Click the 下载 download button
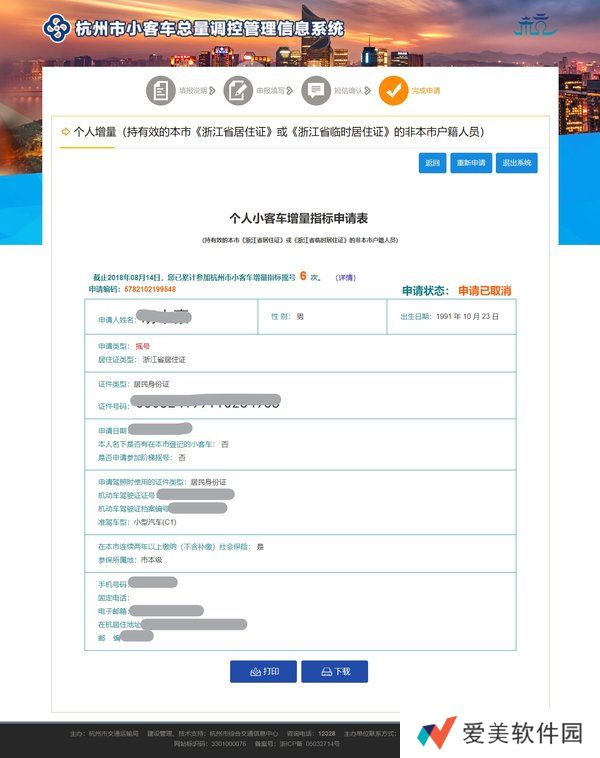This screenshot has height=758, width=600. tap(335, 671)
